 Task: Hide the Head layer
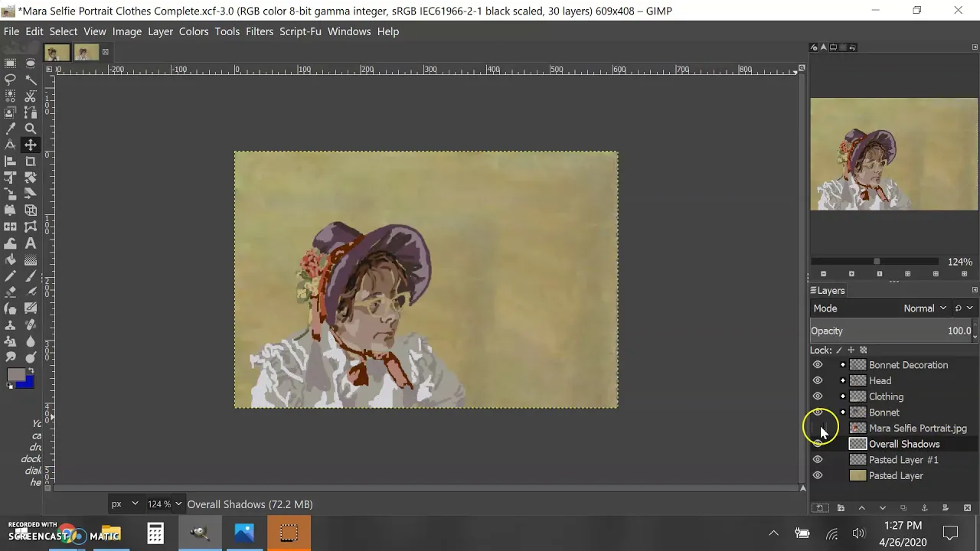(818, 380)
